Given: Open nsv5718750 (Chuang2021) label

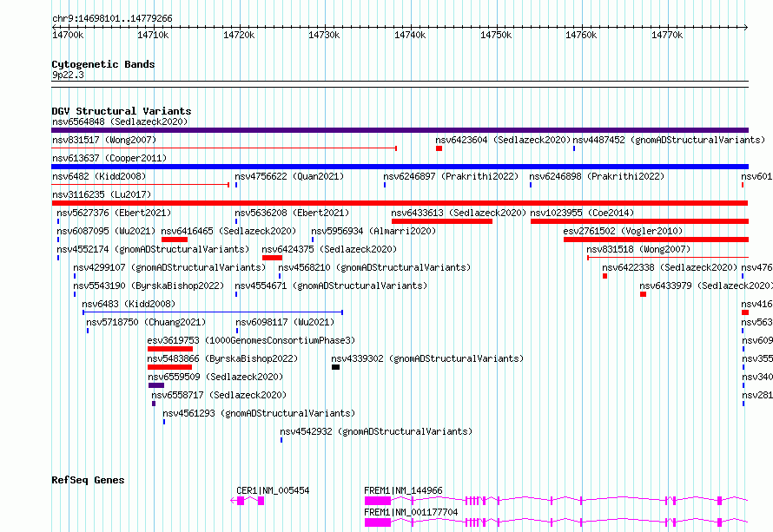Looking at the screenshot, I should click(147, 322).
